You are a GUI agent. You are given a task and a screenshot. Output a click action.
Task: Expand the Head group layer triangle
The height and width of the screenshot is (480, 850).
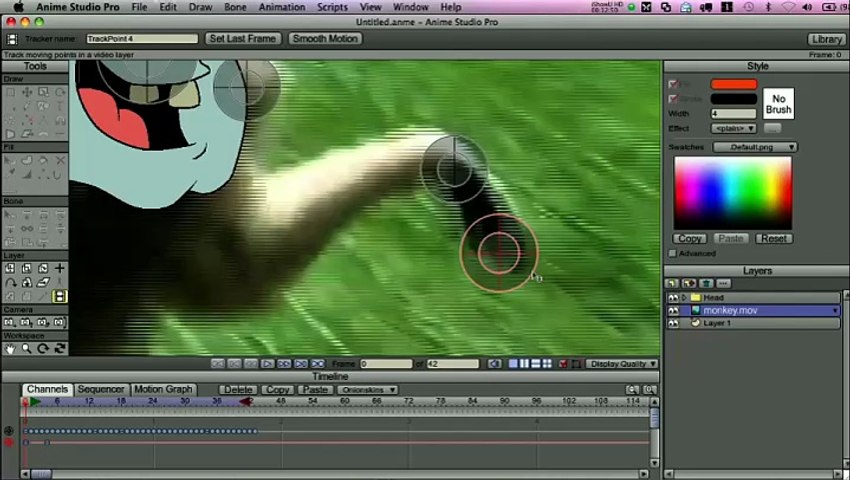684,297
